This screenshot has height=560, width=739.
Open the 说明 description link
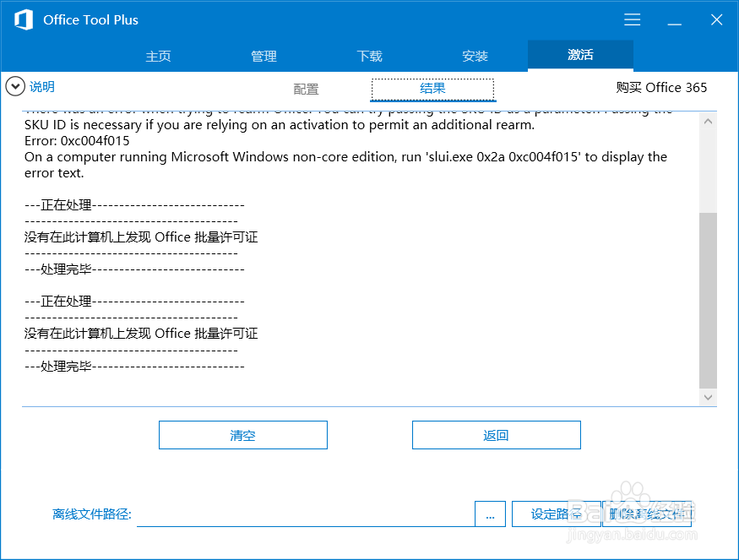42,87
